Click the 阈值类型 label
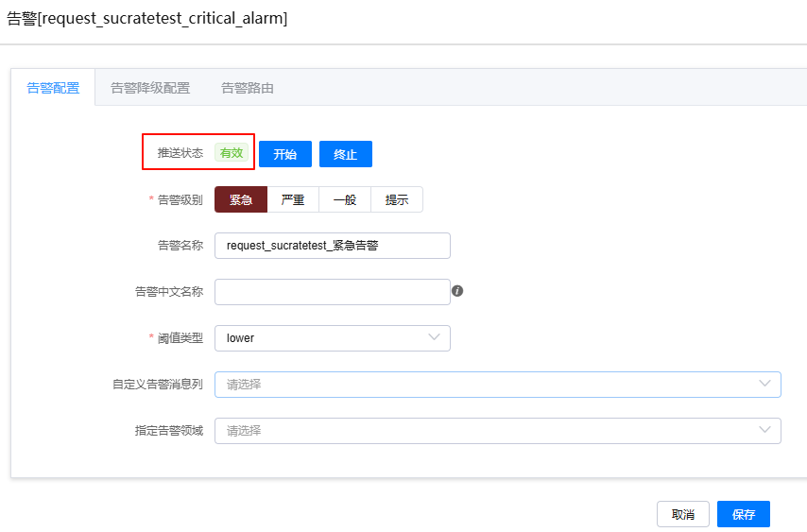Screen dimensions: 807x532 (180, 338)
